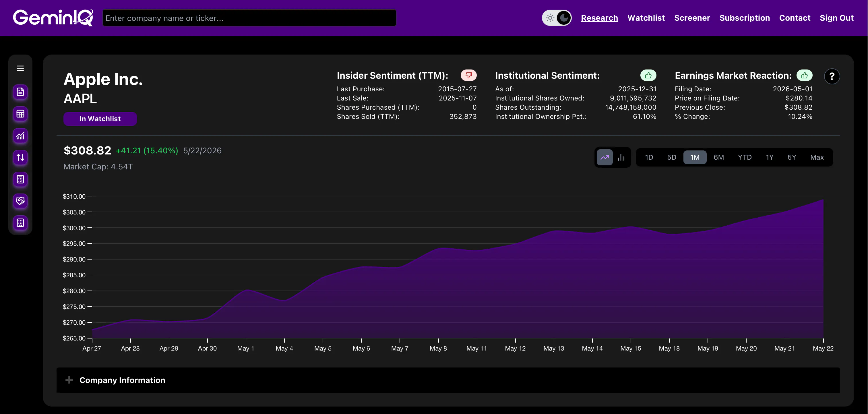
Task: Select the 6M chart range
Action: [718, 157]
